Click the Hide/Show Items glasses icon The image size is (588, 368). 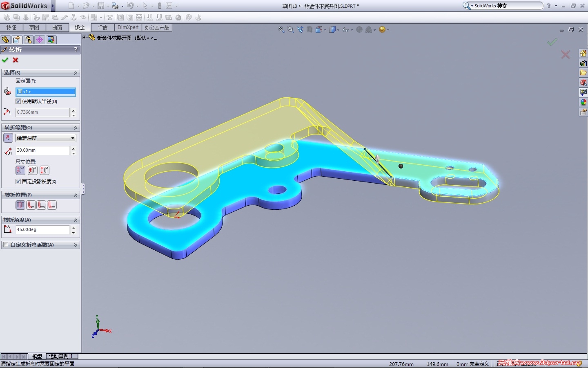click(346, 29)
